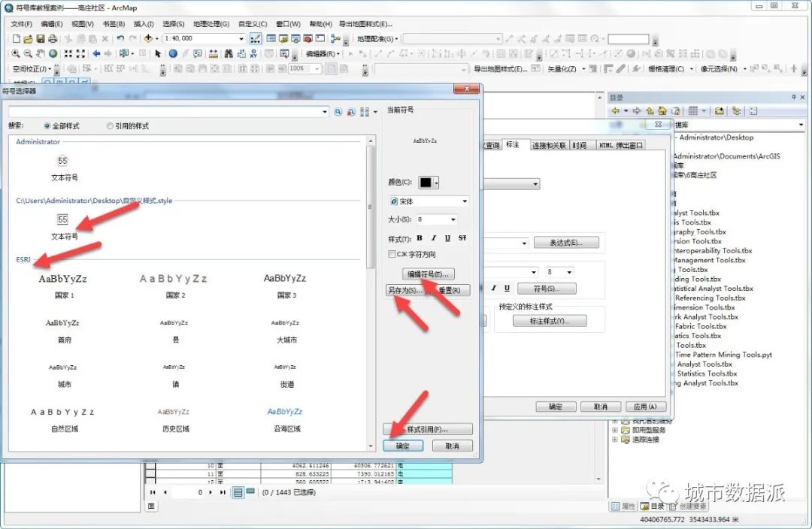
Task: Choose the Select Elements arrow tool
Action: click(158, 53)
